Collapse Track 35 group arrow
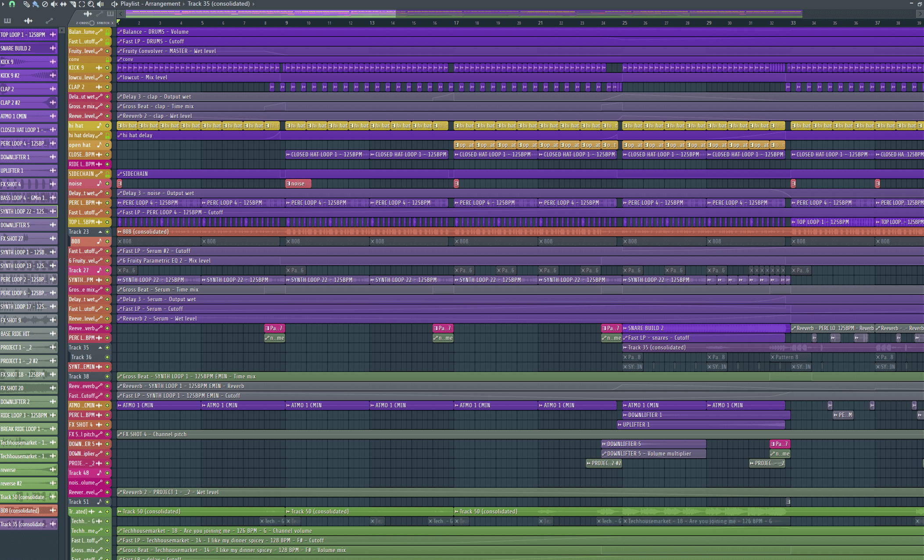 [x=100, y=348]
